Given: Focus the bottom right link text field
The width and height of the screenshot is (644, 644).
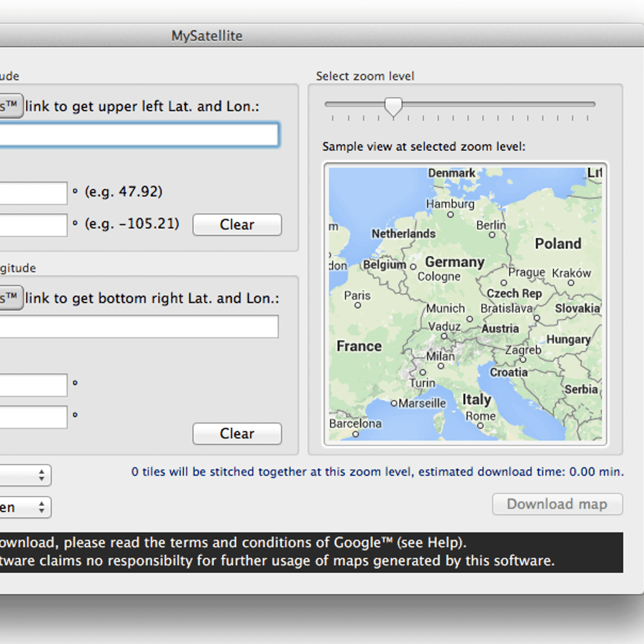Looking at the screenshot, I should [138, 326].
